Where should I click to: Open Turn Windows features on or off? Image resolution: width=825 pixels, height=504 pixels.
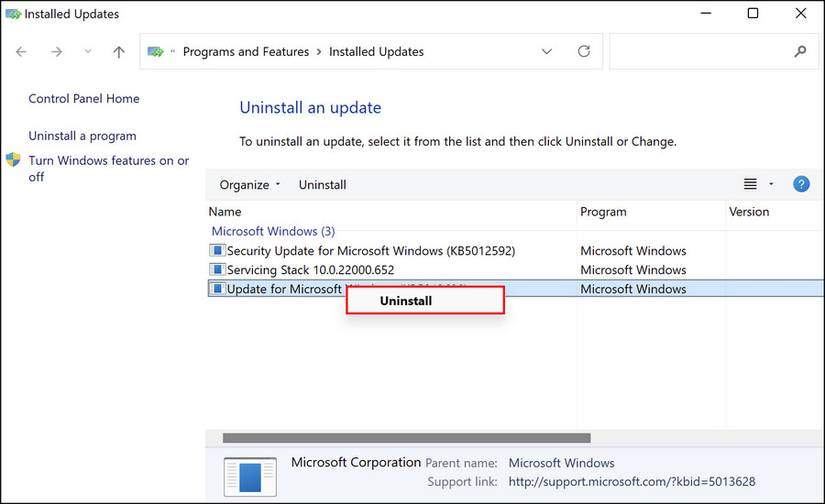(108, 168)
